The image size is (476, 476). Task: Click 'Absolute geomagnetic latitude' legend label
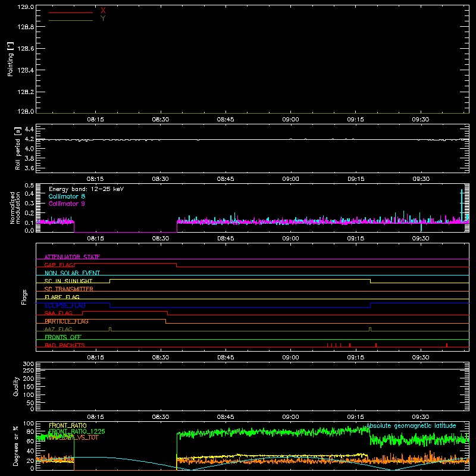pyautogui.click(x=411, y=425)
